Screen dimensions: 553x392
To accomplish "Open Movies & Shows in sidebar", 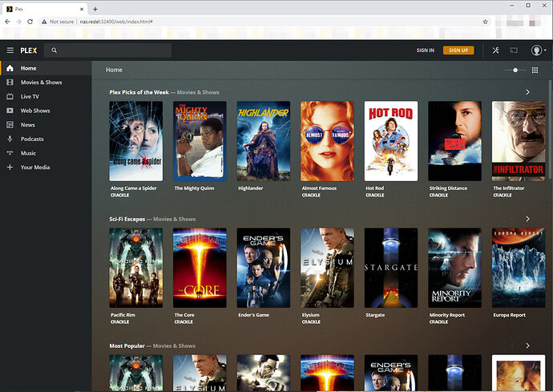I will (x=46, y=83).
